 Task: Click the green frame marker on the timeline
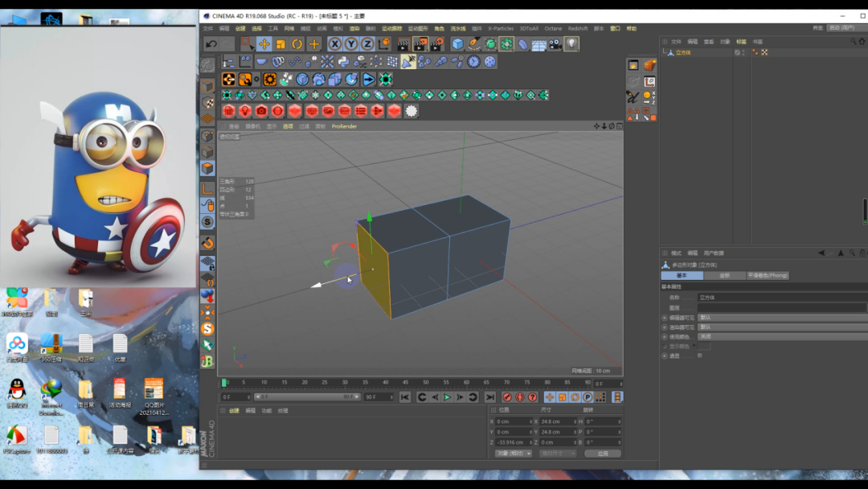223,383
